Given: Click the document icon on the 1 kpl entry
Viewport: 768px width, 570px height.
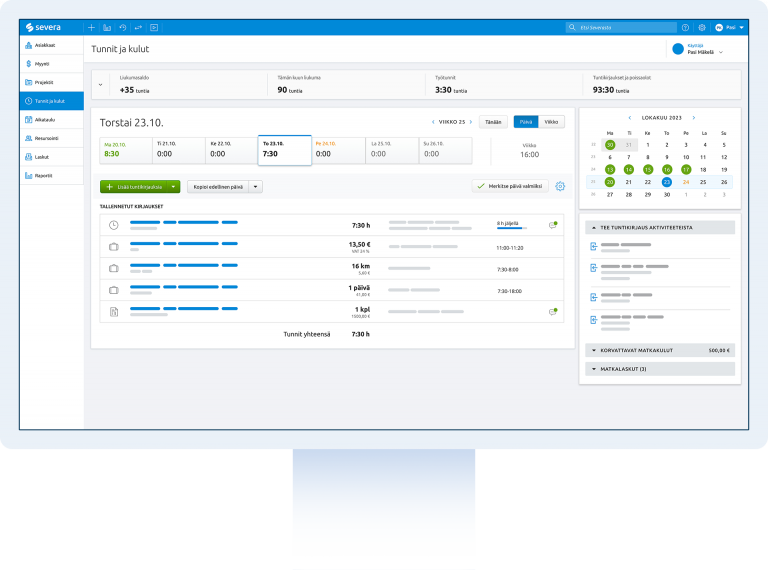Looking at the screenshot, I should [113, 312].
